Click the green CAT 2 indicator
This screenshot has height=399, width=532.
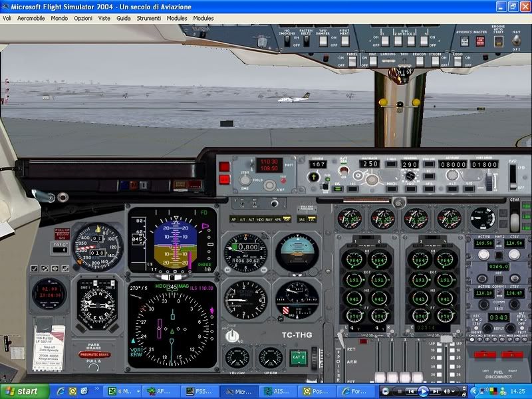[x=299, y=357]
